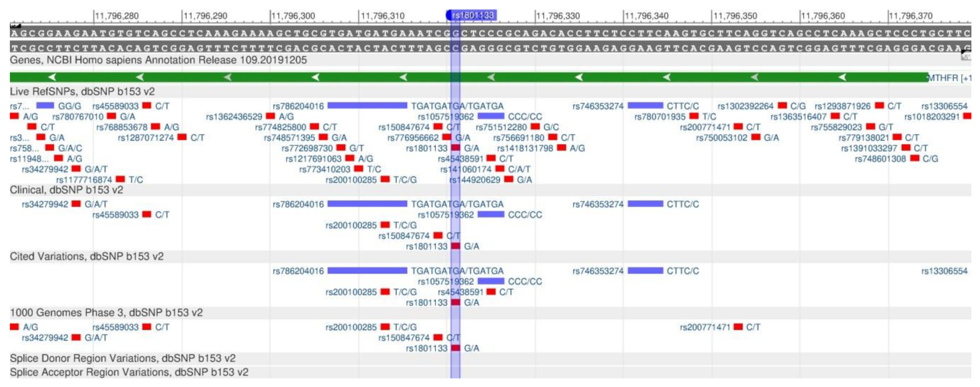Select SNP rs776956662 G/A
Screen dimensions: 980x387
447,138
